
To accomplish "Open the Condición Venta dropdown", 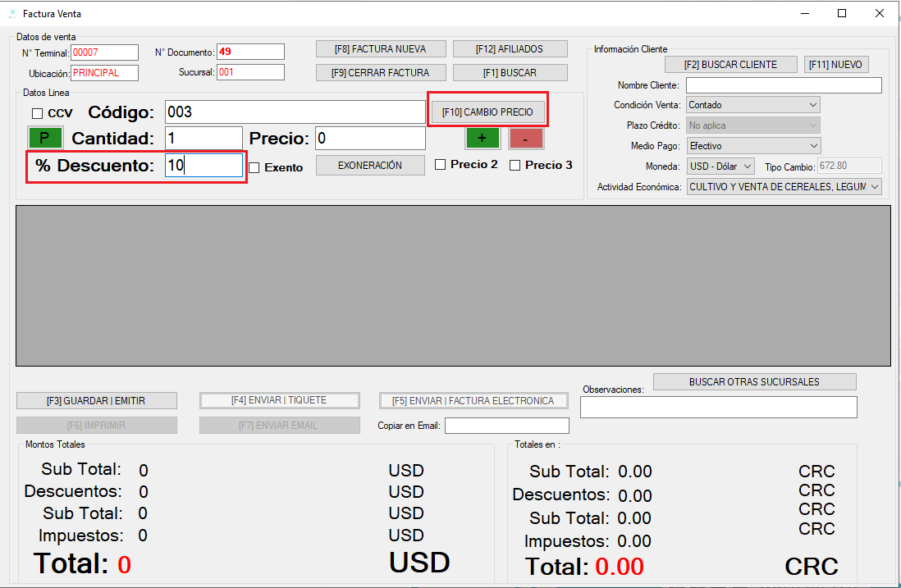I will click(753, 105).
